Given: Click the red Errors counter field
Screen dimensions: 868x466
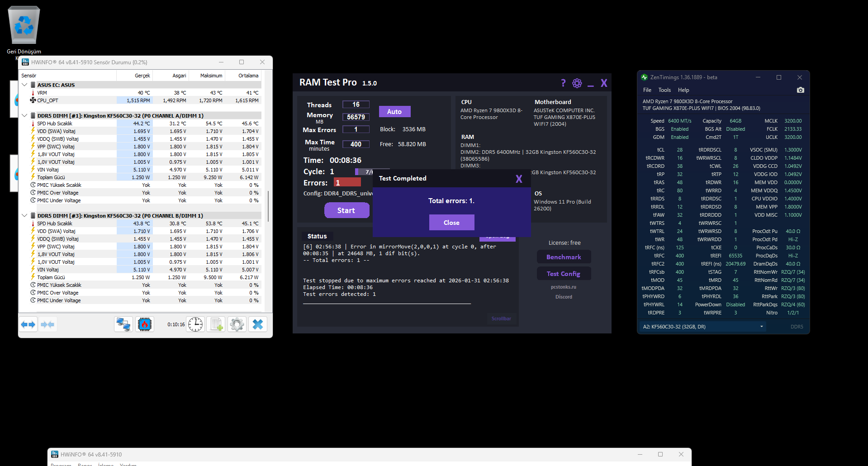Looking at the screenshot, I should [x=347, y=182].
